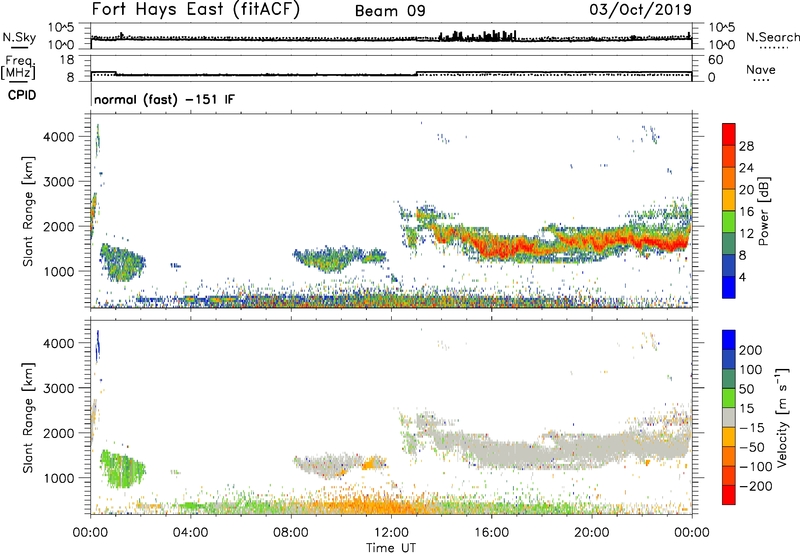Click the blue bottom swatch of Power colorbar

pyautogui.click(x=729, y=287)
